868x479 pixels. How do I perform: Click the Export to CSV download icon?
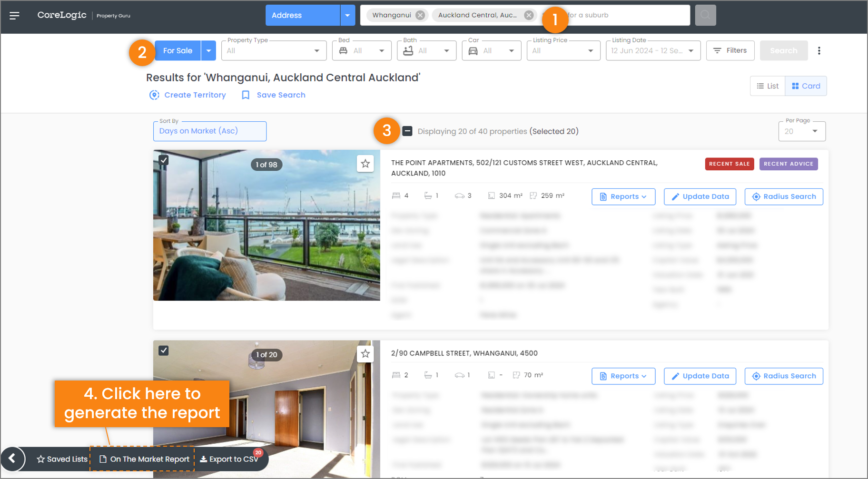click(204, 459)
